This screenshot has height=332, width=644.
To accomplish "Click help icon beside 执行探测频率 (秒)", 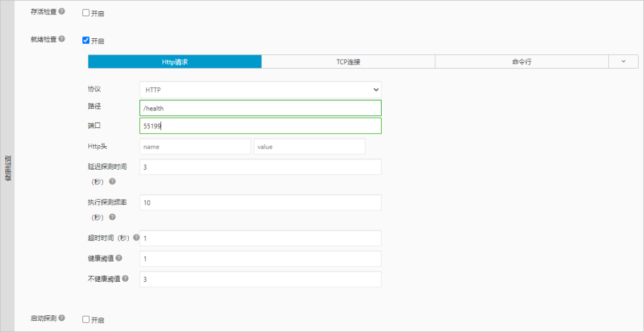I will point(112,217).
